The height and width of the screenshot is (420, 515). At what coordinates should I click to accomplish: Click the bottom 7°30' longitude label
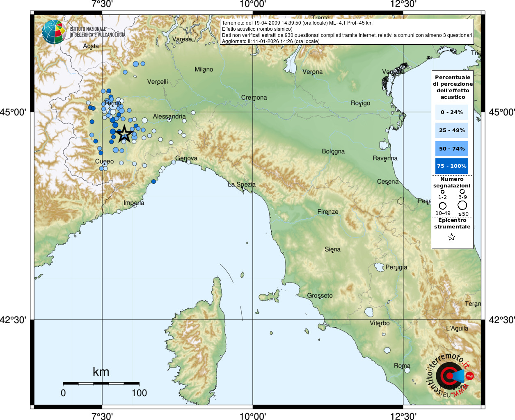pyautogui.click(x=102, y=416)
